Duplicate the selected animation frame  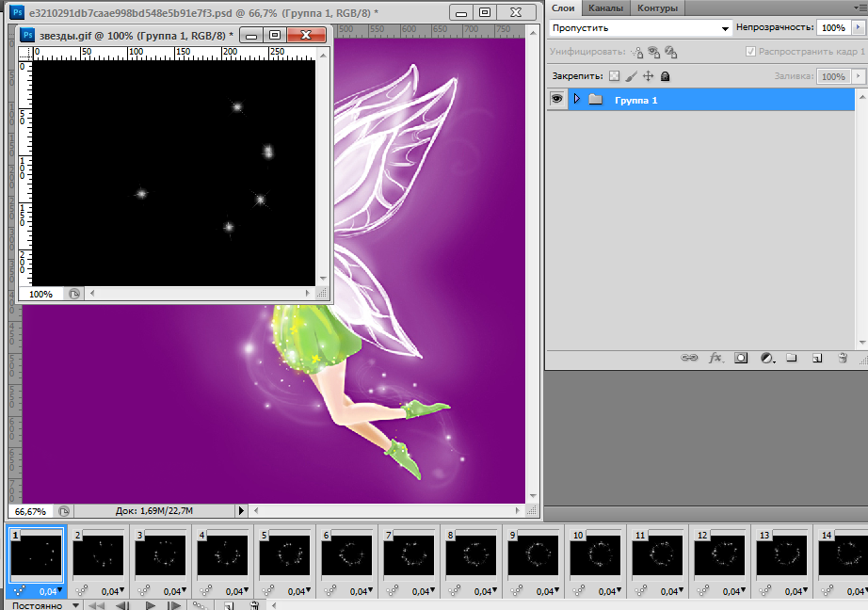(229, 605)
